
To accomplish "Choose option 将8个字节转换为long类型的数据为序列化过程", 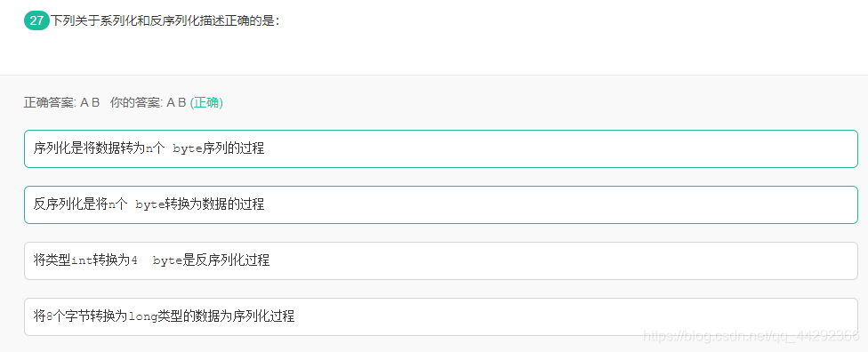I will 440,316.
